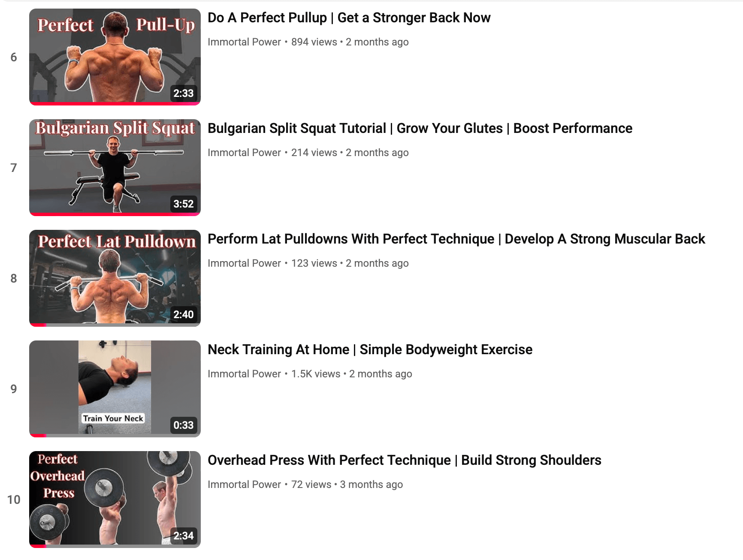Click 'Overhead Press With Perfect Technique' title
The width and height of the screenshot is (743, 560).
click(x=405, y=460)
